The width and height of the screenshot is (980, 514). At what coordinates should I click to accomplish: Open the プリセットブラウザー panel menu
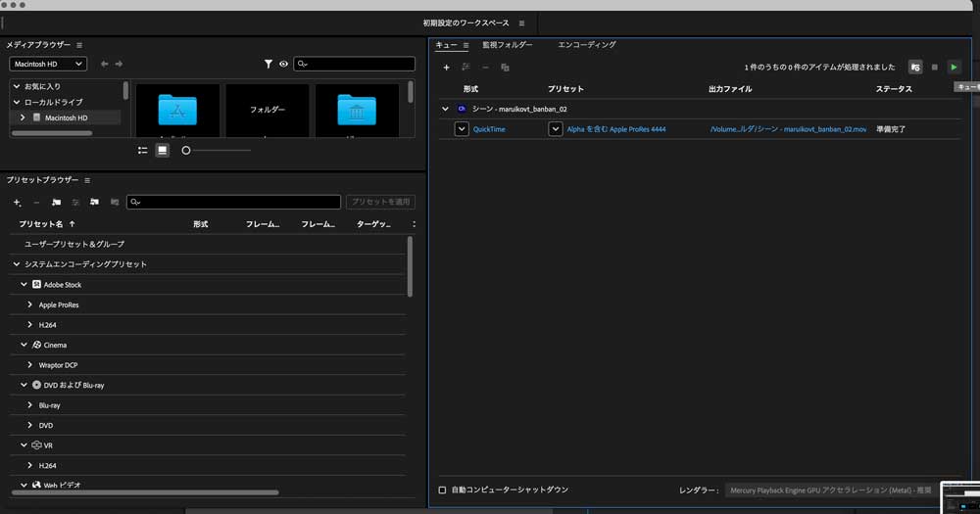pyautogui.click(x=87, y=180)
